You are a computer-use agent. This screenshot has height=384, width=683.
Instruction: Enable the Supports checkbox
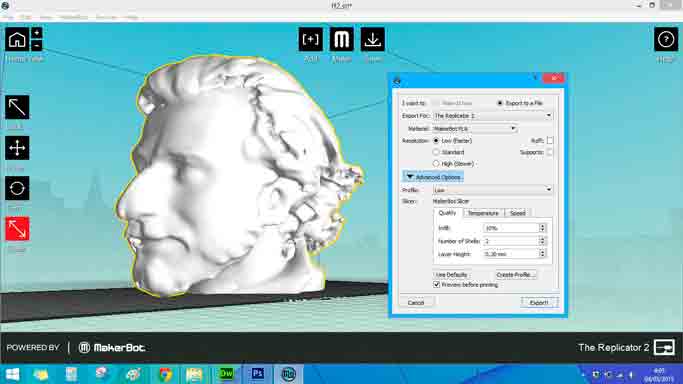(x=550, y=152)
